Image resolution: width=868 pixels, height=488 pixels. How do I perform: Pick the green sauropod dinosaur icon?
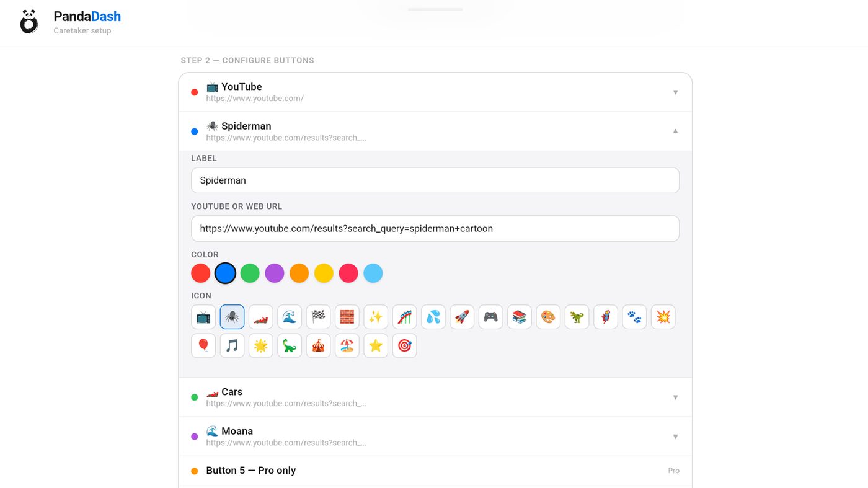pyautogui.click(x=290, y=345)
